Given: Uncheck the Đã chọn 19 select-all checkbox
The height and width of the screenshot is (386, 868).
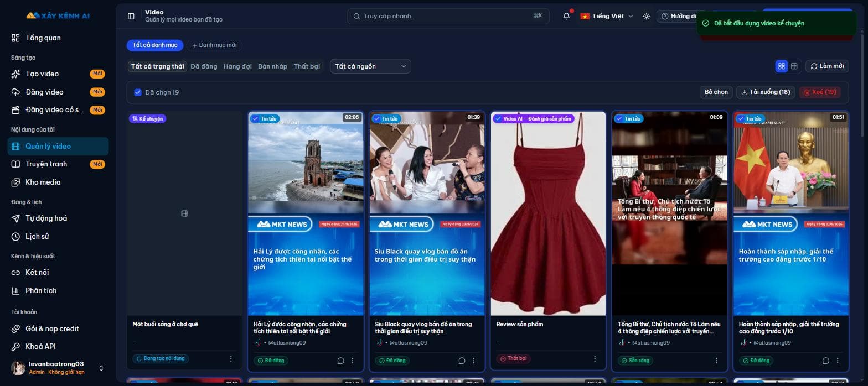Looking at the screenshot, I should [138, 92].
